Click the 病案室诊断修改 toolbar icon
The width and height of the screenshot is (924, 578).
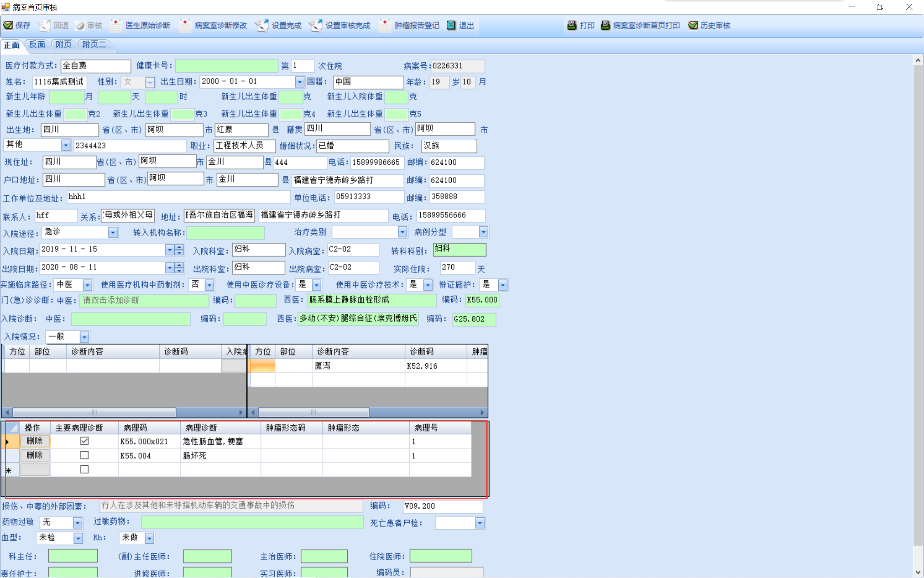(185, 26)
